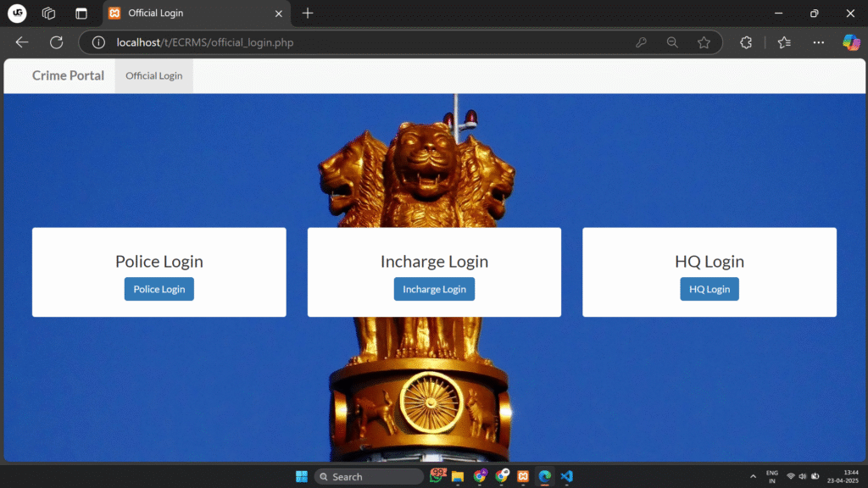Click the browser profile avatar icon
The height and width of the screenshot is (488, 868).
click(17, 13)
